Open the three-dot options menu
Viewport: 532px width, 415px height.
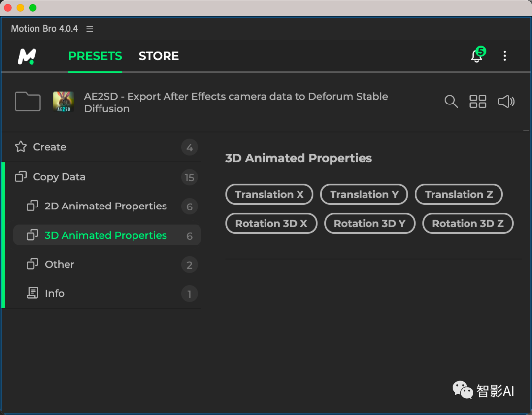coord(505,56)
